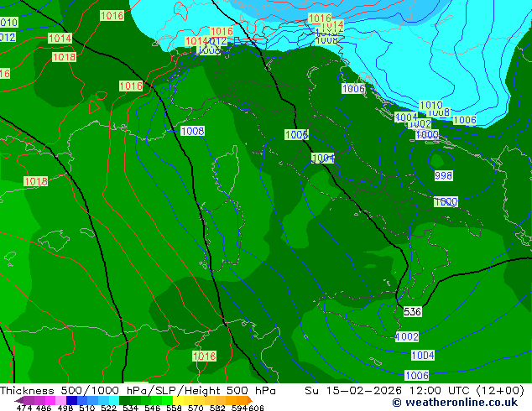Click the bright yellow legend swatch above 558
This screenshot has width=532, height=411.
pyautogui.click(x=178, y=400)
